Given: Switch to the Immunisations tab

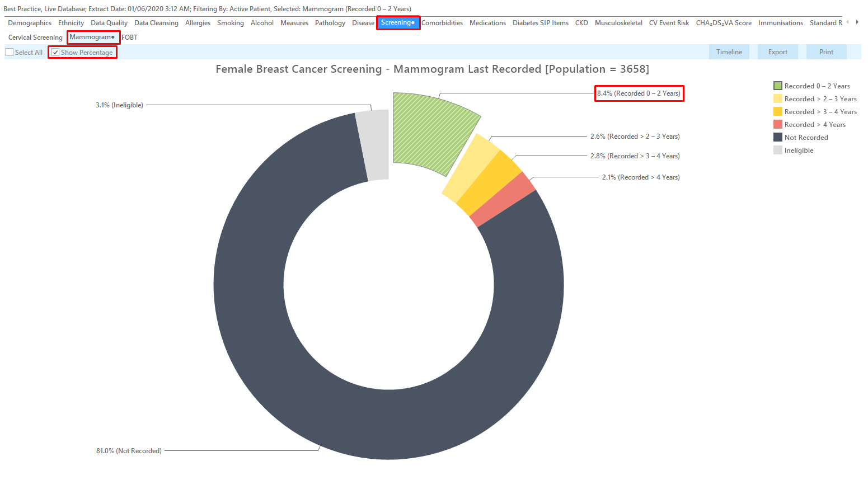Looking at the screenshot, I should click(x=781, y=23).
